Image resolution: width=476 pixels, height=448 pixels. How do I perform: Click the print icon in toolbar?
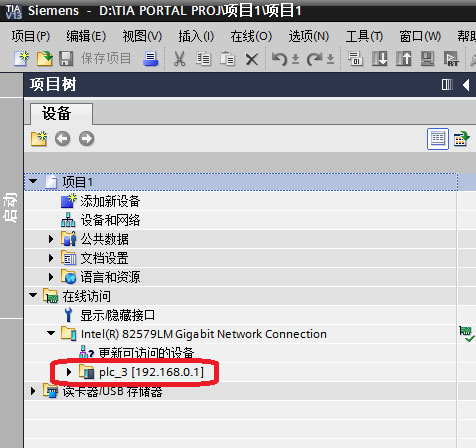click(x=151, y=59)
